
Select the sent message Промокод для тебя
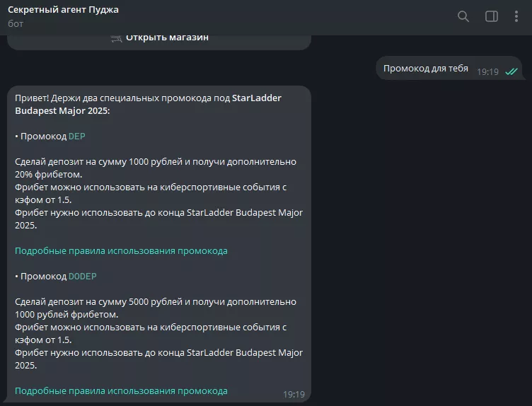425,69
